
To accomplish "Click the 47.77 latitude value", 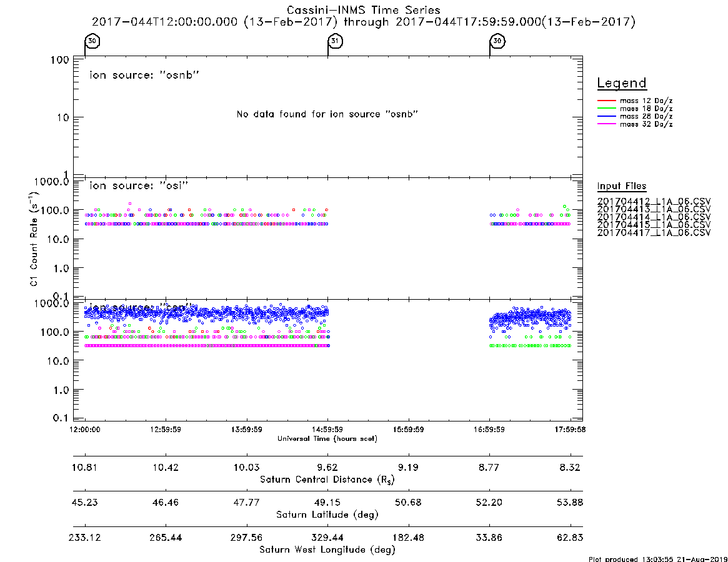I will [x=247, y=503].
